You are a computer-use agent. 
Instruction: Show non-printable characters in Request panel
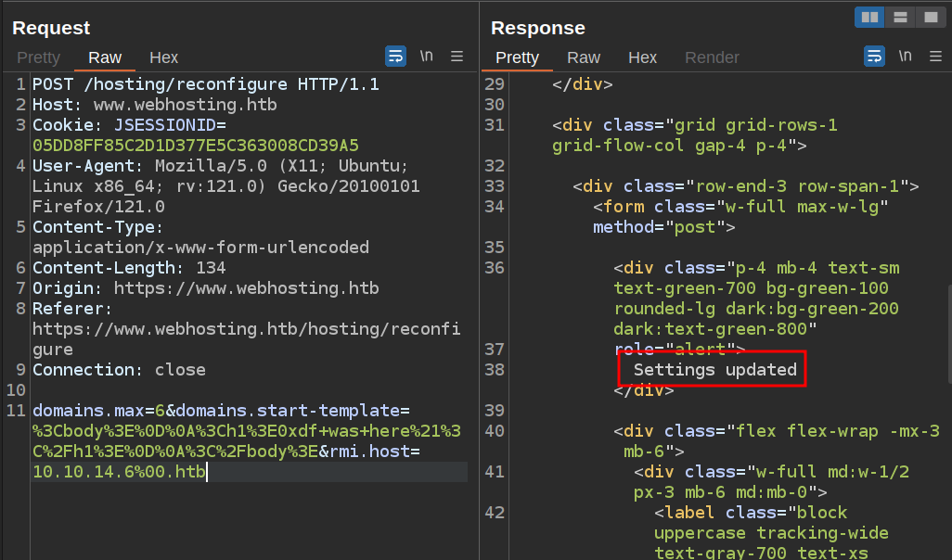tap(426, 57)
